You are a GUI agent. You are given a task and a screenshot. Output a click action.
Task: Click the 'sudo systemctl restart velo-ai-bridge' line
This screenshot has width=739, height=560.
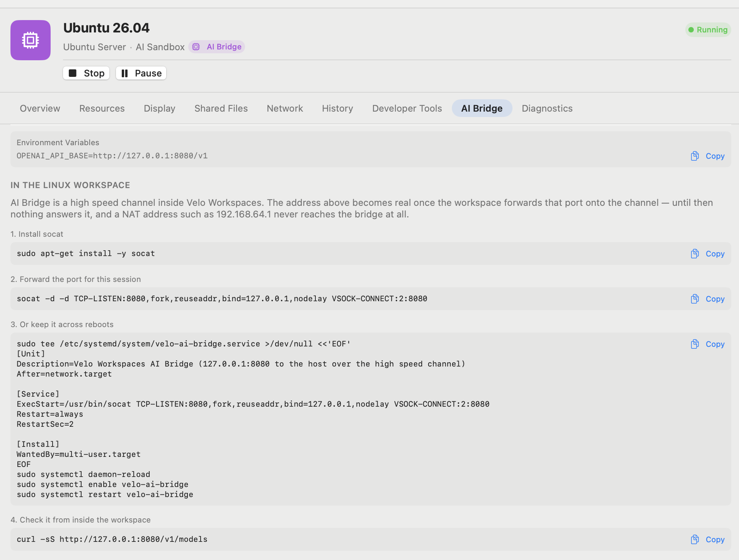[x=105, y=494]
